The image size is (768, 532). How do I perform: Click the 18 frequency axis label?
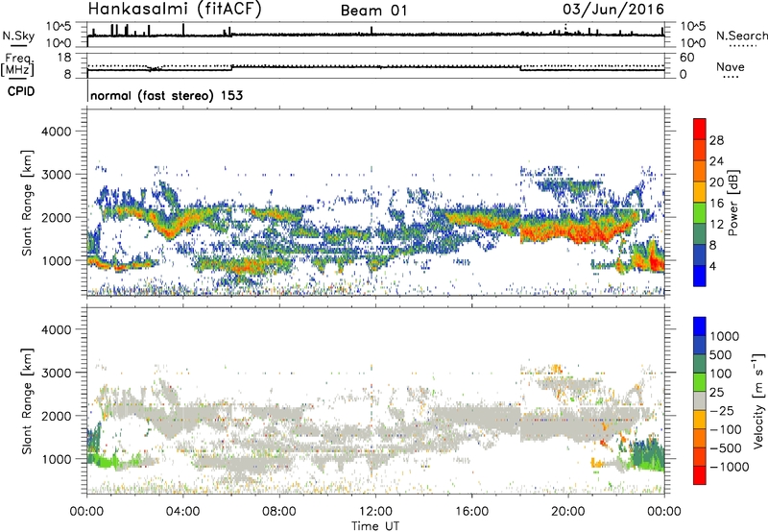pyautogui.click(x=63, y=58)
